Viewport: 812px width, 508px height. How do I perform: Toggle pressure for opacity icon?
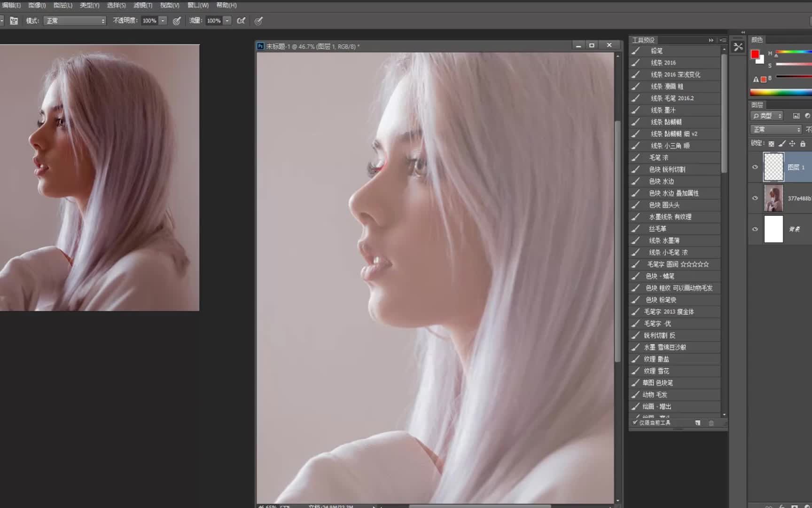click(x=177, y=21)
